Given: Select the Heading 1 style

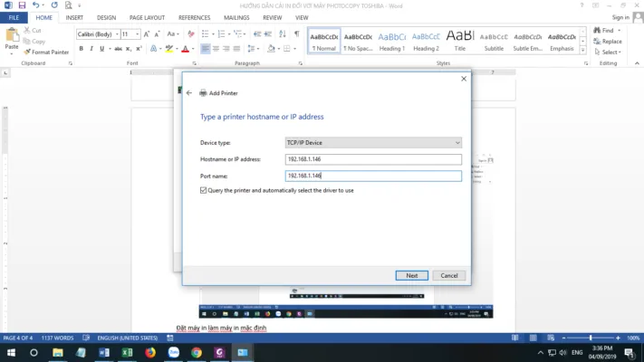Looking at the screenshot, I should pos(391,41).
